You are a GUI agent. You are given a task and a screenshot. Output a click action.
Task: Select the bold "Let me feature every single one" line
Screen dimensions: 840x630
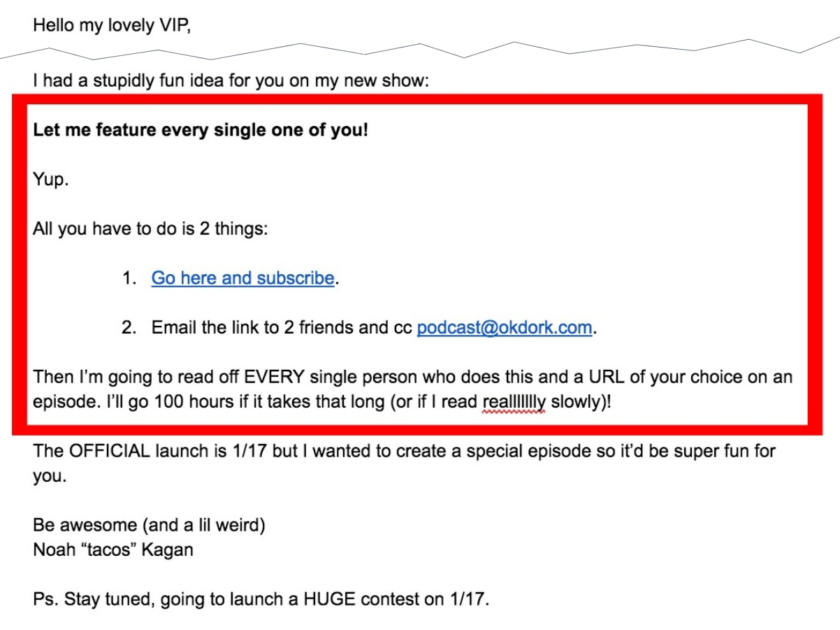coord(200,130)
